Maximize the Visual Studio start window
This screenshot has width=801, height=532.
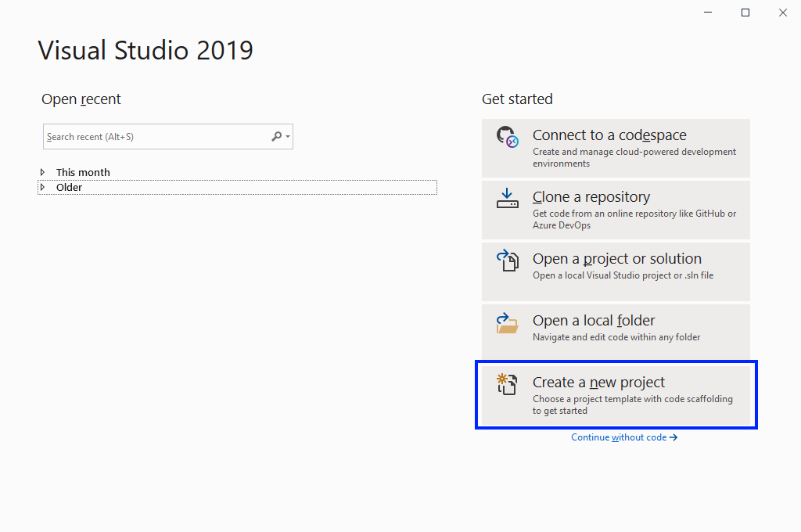pyautogui.click(x=745, y=13)
